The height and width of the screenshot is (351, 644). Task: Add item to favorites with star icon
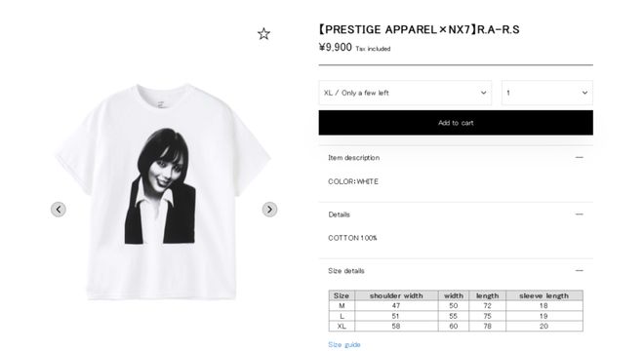click(263, 34)
